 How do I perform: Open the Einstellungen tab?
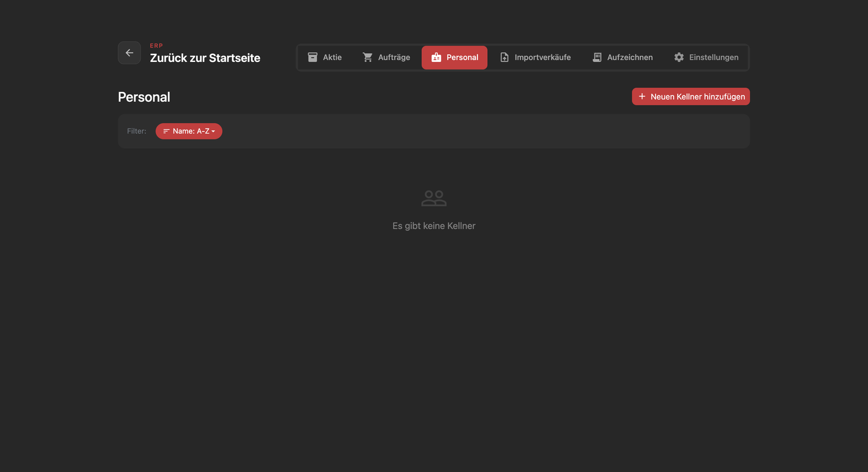[706, 57]
